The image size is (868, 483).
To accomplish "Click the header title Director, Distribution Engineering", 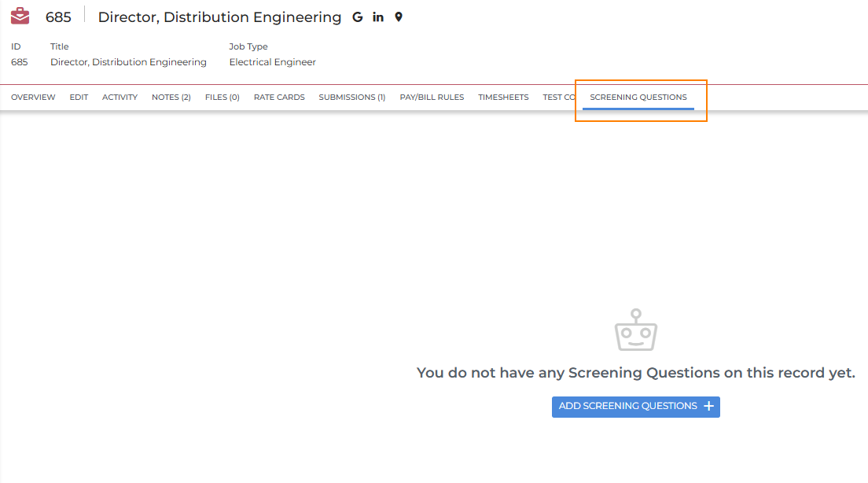I will click(219, 17).
